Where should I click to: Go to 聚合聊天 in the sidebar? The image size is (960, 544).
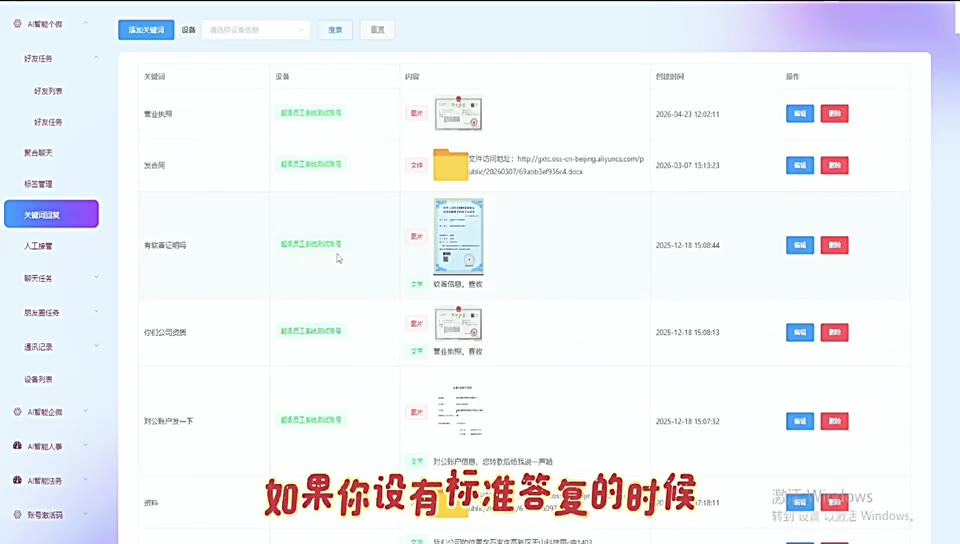pyautogui.click(x=38, y=152)
